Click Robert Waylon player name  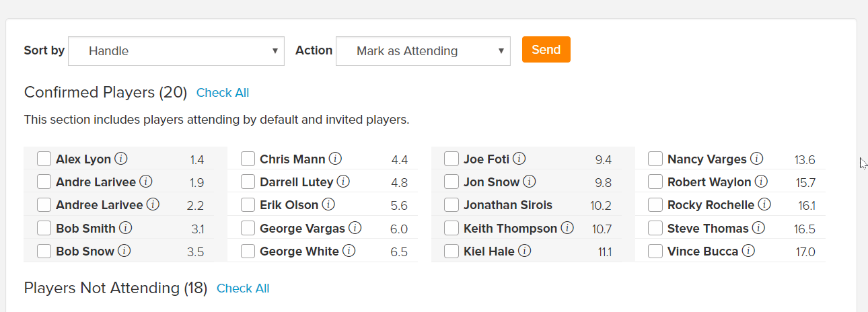click(709, 182)
